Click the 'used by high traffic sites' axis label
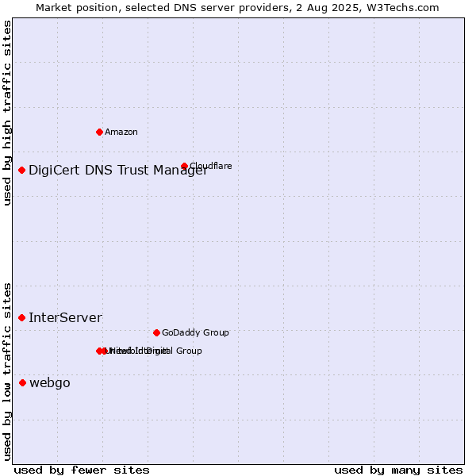The width and height of the screenshot is (476, 476). (x=7, y=113)
